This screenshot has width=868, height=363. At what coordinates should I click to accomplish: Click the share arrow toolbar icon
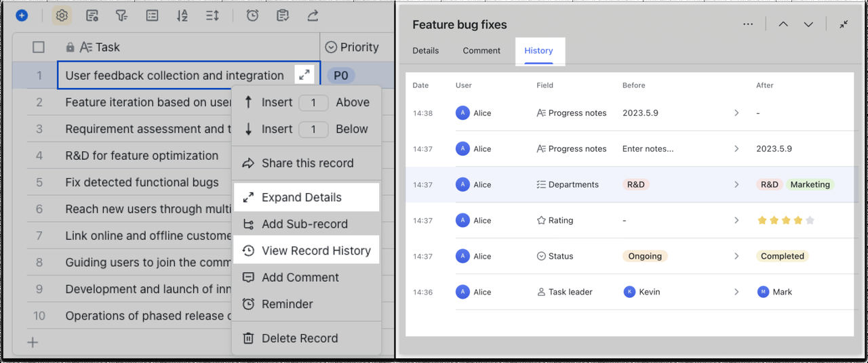point(313,15)
